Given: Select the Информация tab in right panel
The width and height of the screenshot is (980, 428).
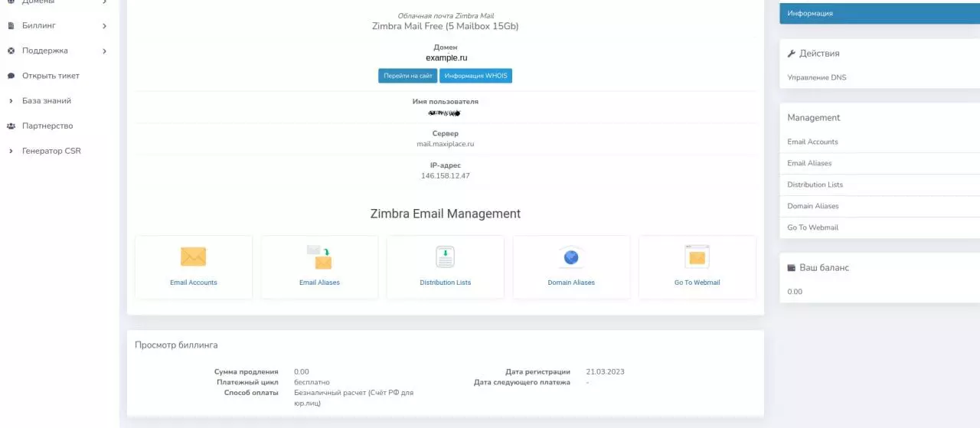Looking at the screenshot, I should coord(880,13).
